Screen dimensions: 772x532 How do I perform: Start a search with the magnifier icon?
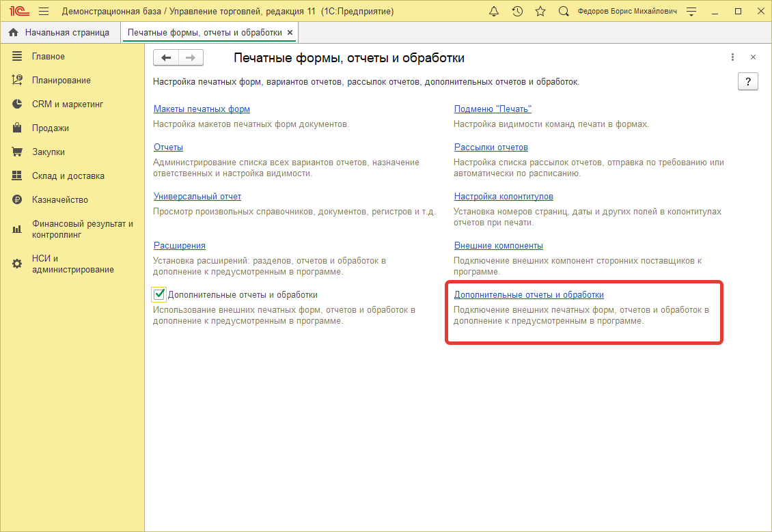[563, 11]
